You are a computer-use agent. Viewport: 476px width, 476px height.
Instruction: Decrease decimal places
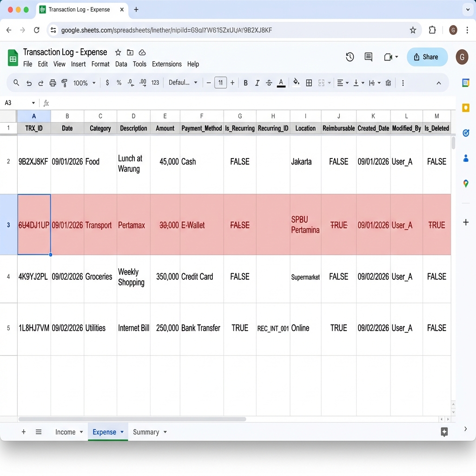(131, 83)
